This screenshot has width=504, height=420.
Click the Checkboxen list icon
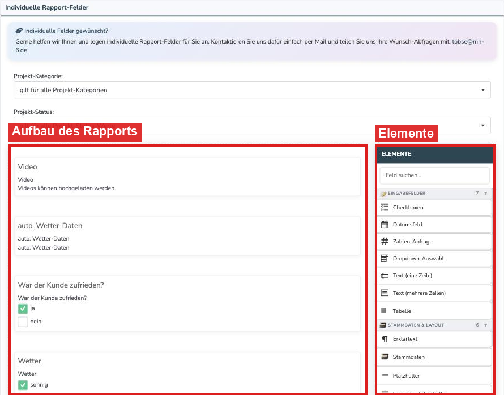point(385,207)
